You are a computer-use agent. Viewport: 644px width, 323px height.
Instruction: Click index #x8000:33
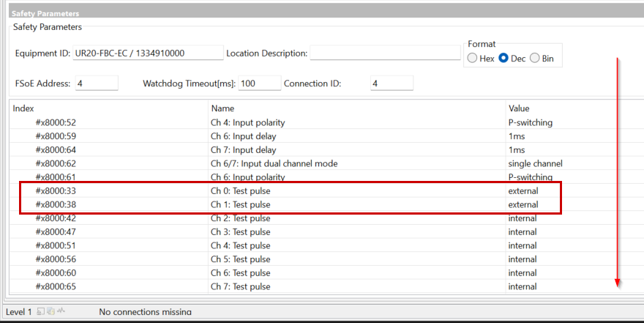pyautogui.click(x=56, y=190)
